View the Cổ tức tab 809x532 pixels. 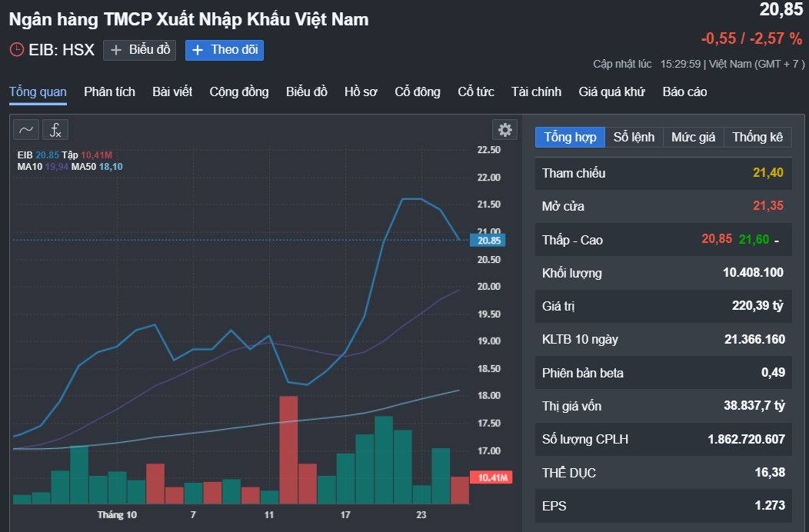coord(476,91)
